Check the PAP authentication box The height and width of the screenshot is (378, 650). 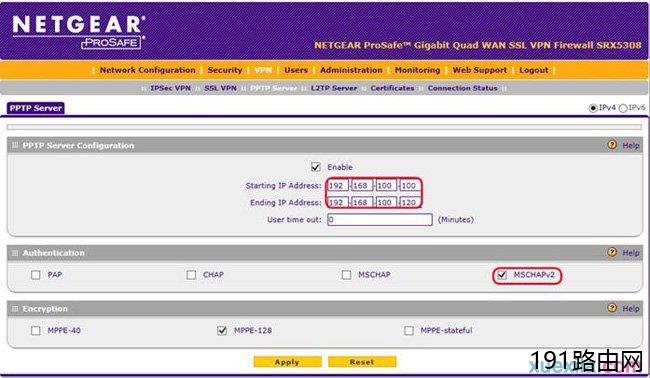(x=36, y=275)
